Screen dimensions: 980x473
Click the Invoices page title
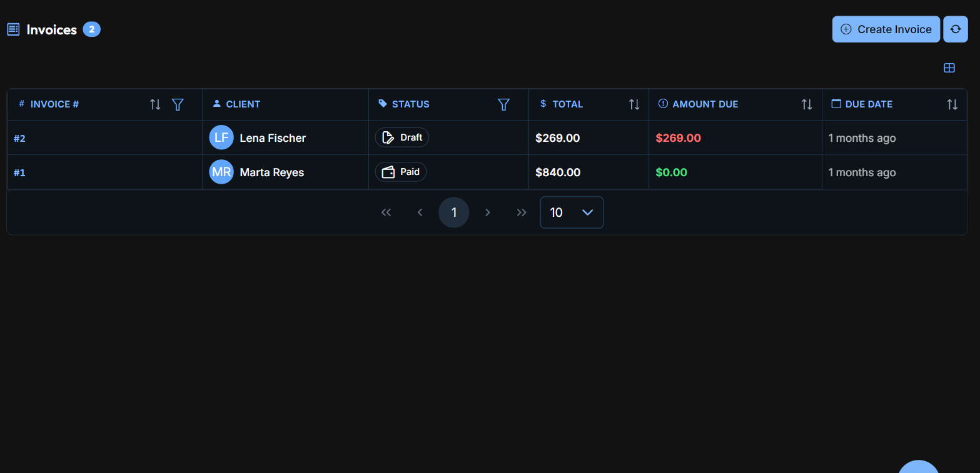52,29
